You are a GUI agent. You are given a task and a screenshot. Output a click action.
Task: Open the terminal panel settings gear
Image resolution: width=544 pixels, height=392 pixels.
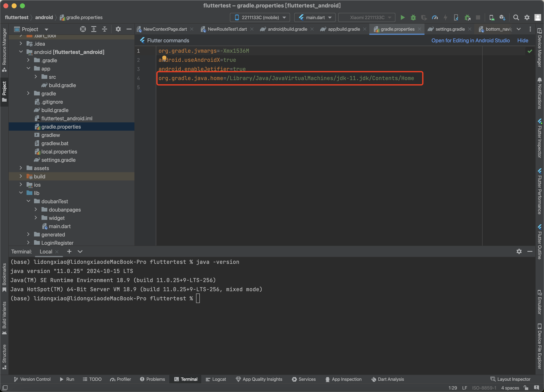coord(519,251)
